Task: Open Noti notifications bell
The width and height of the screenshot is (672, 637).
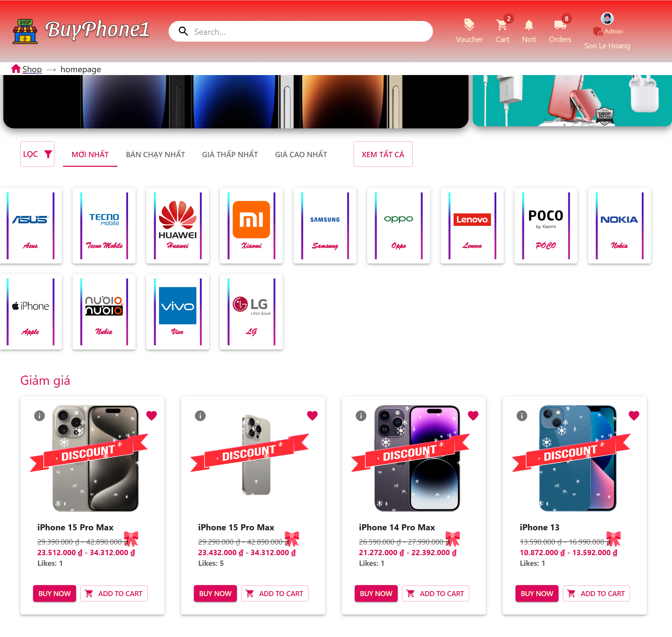Action: pos(529,31)
